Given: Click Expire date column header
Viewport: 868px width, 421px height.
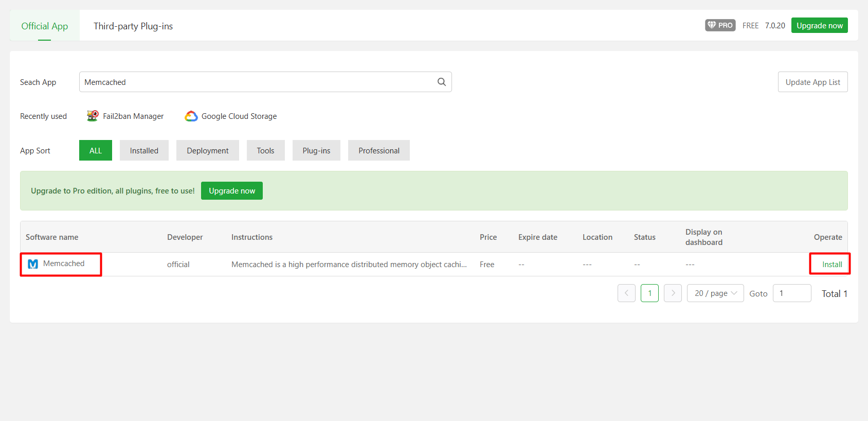Looking at the screenshot, I should click(538, 237).
